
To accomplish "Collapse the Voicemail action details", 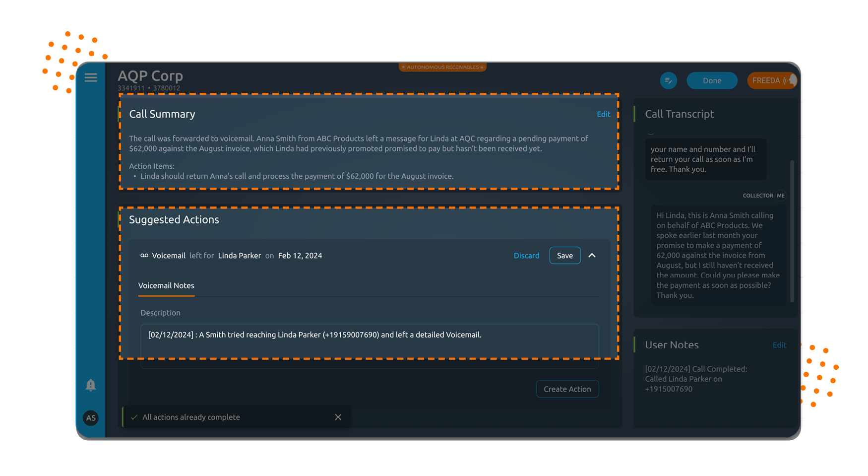I will [592, 255].
